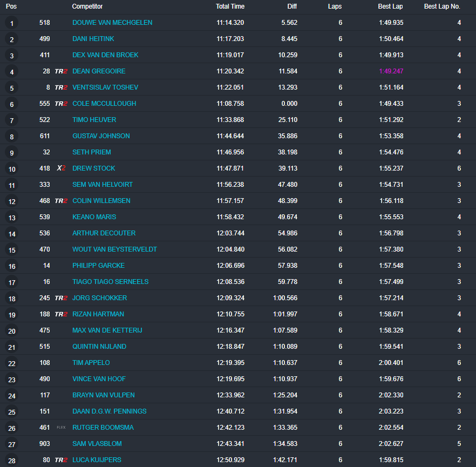
Task: Click the Best Lap No. column header
Action: 442,6
